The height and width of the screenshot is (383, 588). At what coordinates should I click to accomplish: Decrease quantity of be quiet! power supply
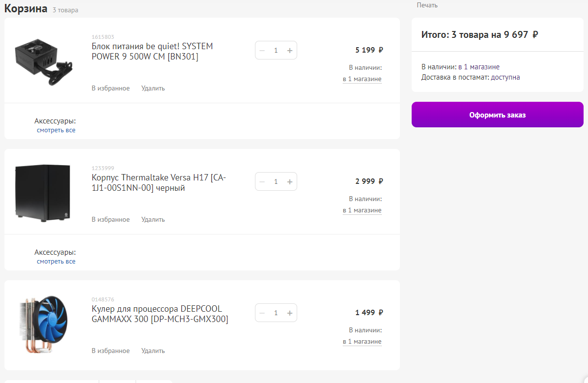pyautogui.click(x=262, y=50)
